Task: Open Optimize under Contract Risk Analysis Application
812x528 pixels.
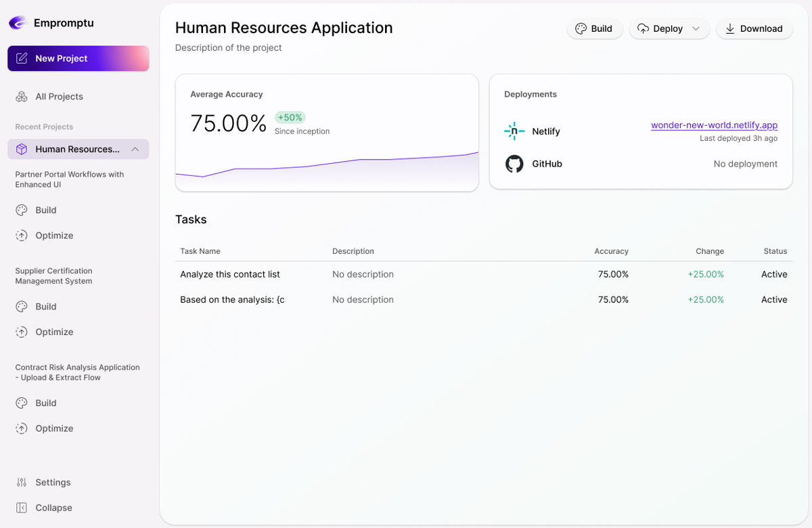Action: pyautogui.click(x=53, y=428)
